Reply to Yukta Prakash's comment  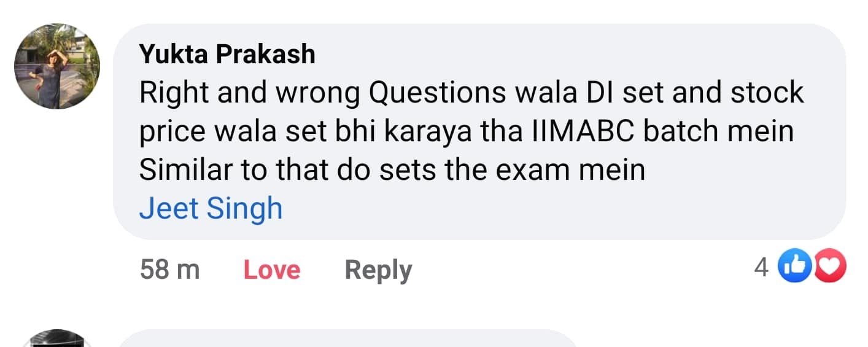click(x=378, y=270)
